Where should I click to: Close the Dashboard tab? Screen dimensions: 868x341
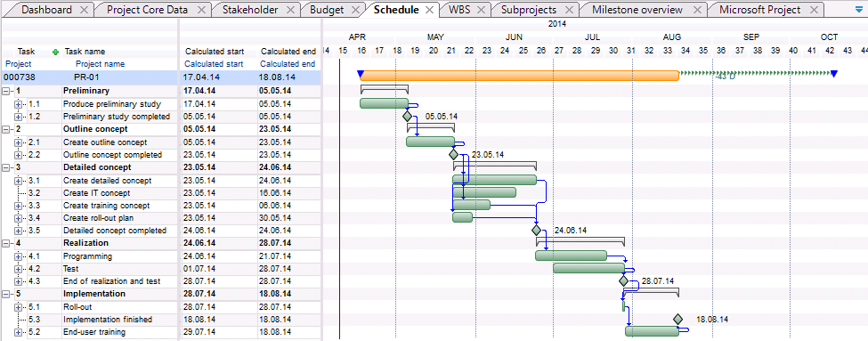point(84,10)
